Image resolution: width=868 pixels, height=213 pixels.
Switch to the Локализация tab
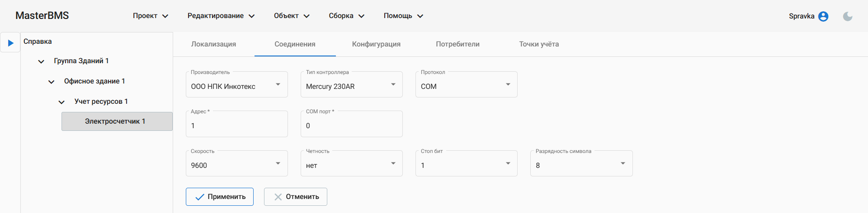213,44
